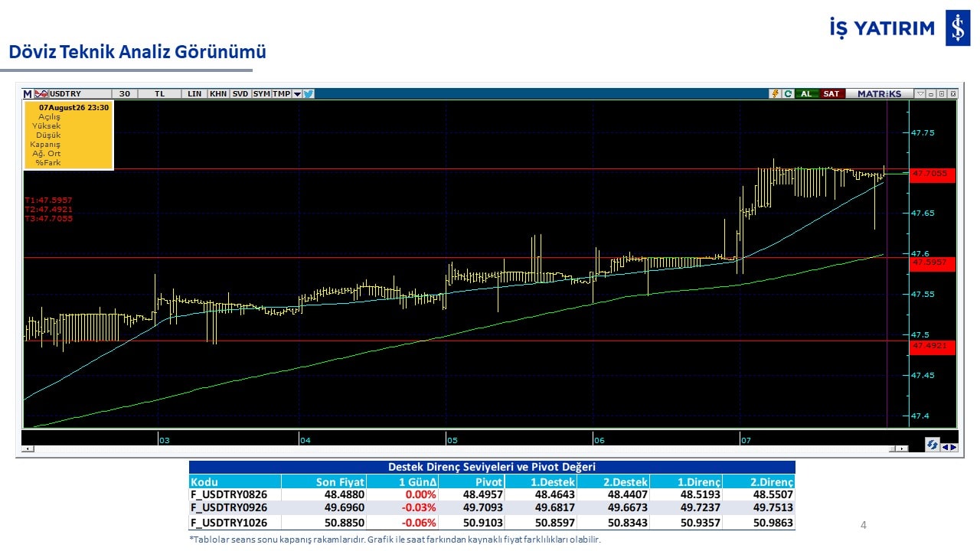Select the TMP toolbar item
The height and width of the screenshot is (551, 980).
(x=282, y=94)
